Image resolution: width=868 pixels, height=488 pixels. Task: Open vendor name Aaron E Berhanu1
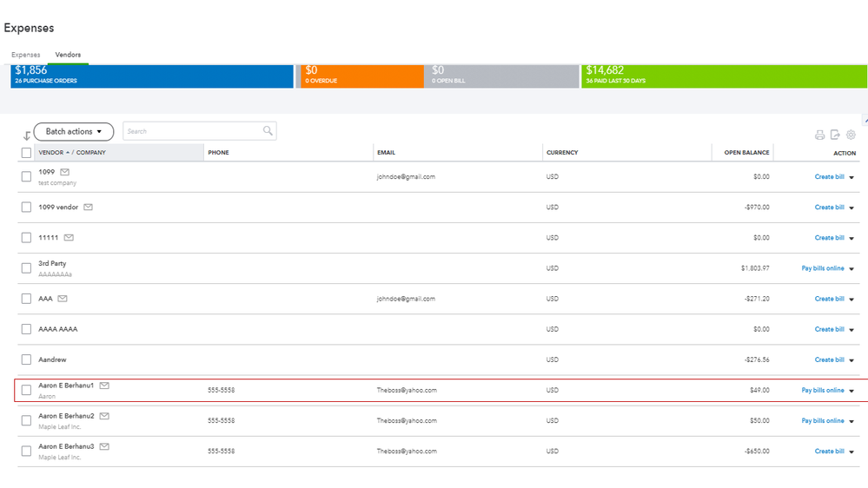[66, 385]
